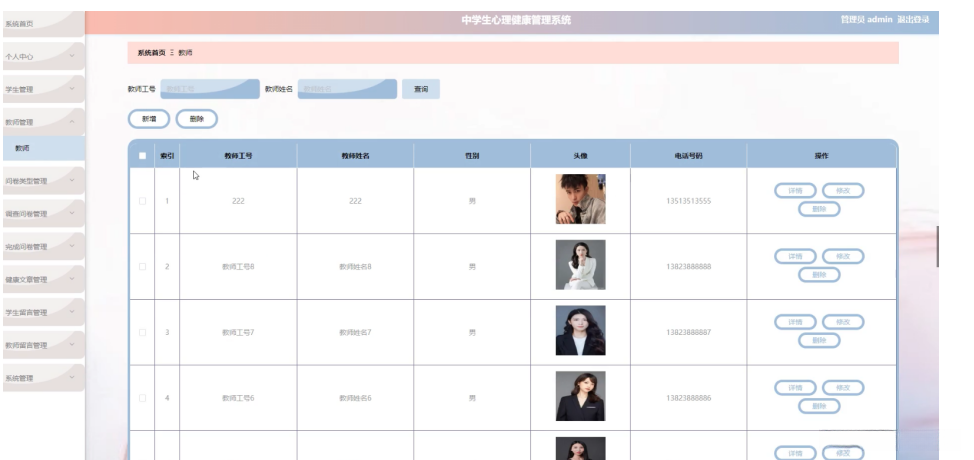Viewport: 974px width, 460px height.
Task: Expand the 问卷类型管理 menu chevron
Action: point(71,181)
